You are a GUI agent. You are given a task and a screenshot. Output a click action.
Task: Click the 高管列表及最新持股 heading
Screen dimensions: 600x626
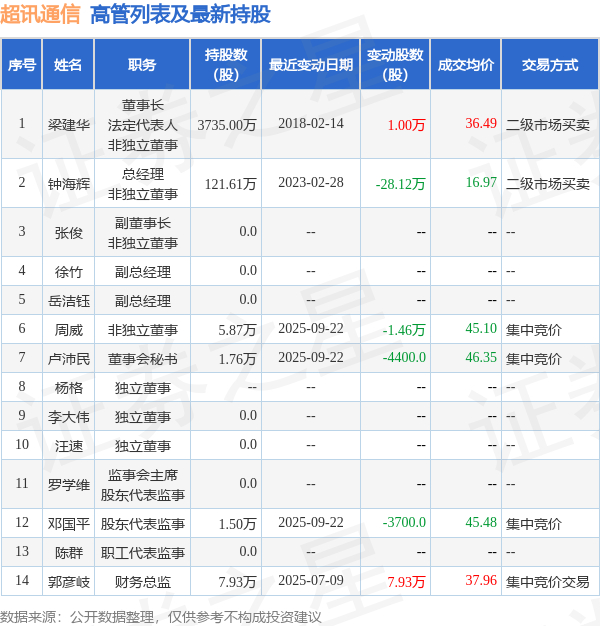[180, 14]
